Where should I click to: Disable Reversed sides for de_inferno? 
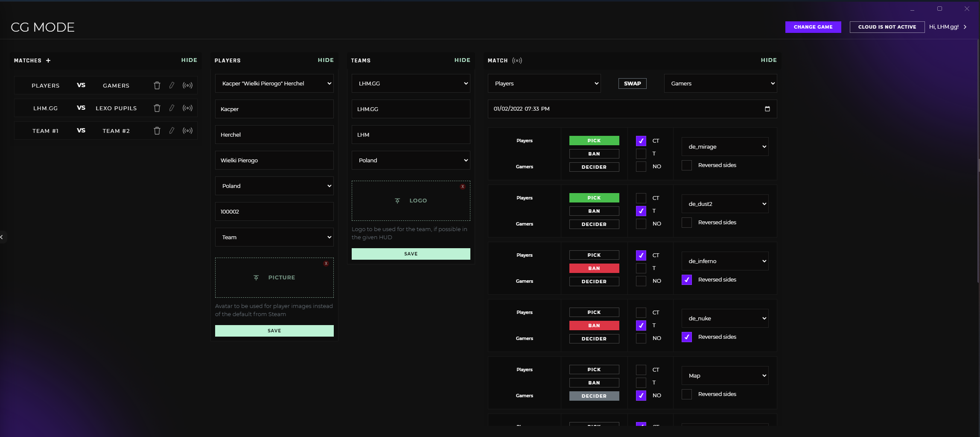[687, 280]
